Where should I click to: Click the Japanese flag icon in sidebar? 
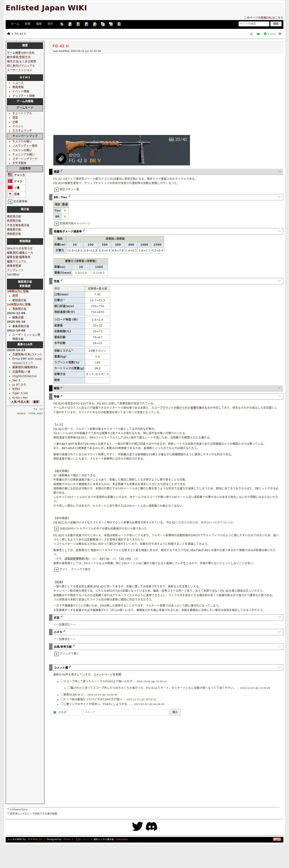10,194
